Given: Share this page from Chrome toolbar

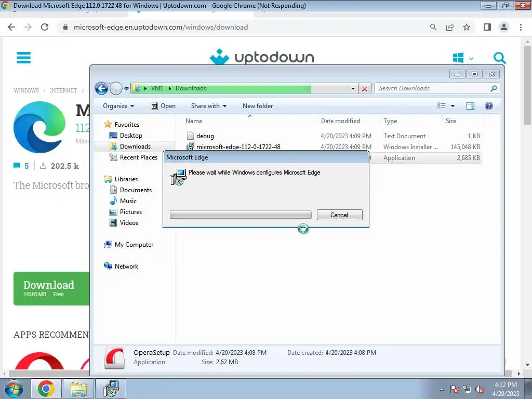Looking at the screenshot, I should point(450,27).
